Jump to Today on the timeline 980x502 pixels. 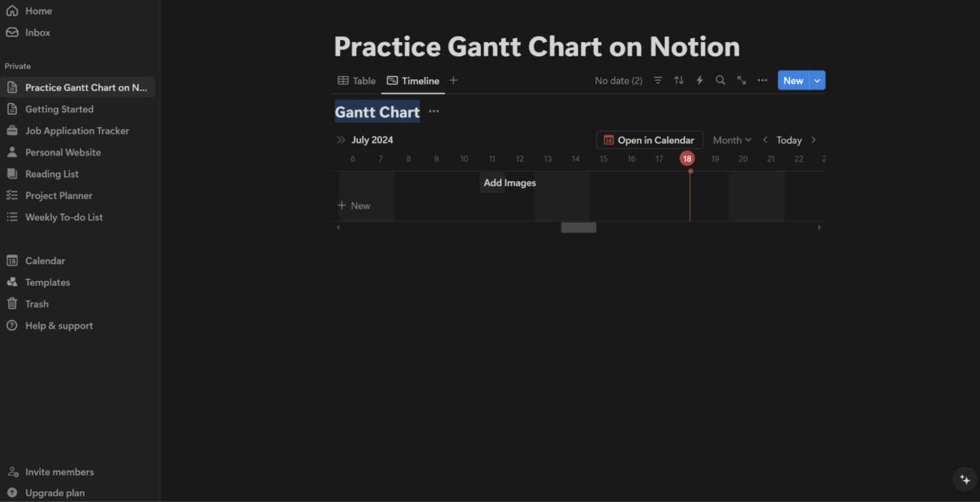tap(789, 140)
